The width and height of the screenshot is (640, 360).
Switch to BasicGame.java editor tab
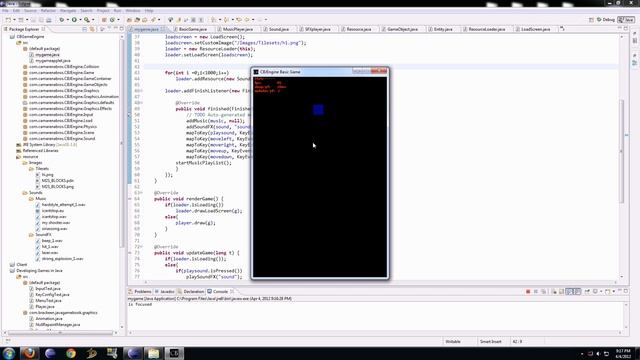click(193, 29)
